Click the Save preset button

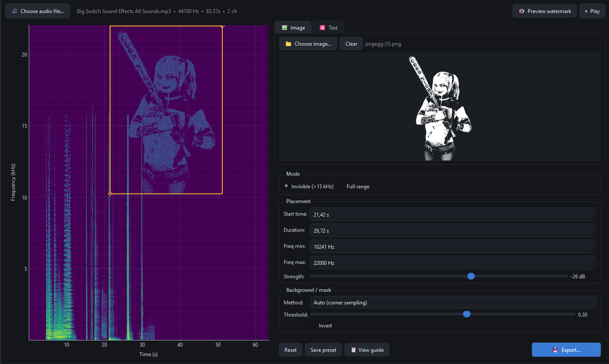[x=323, y=350]
